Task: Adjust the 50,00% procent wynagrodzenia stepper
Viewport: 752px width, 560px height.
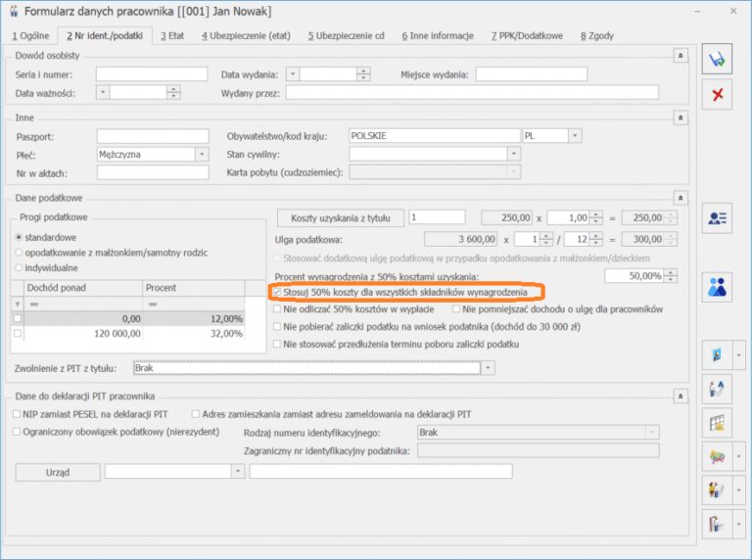Action: tap(672, 276)
